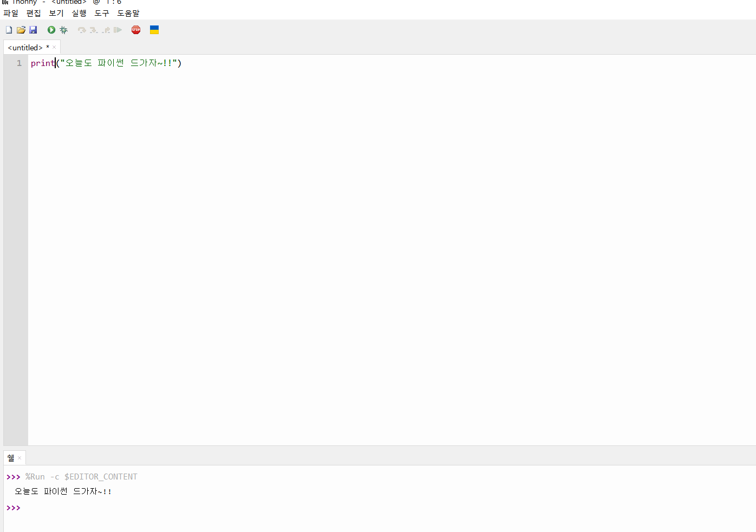
Task: Open the 도움말 menu
Action: (x=128, y=13)
